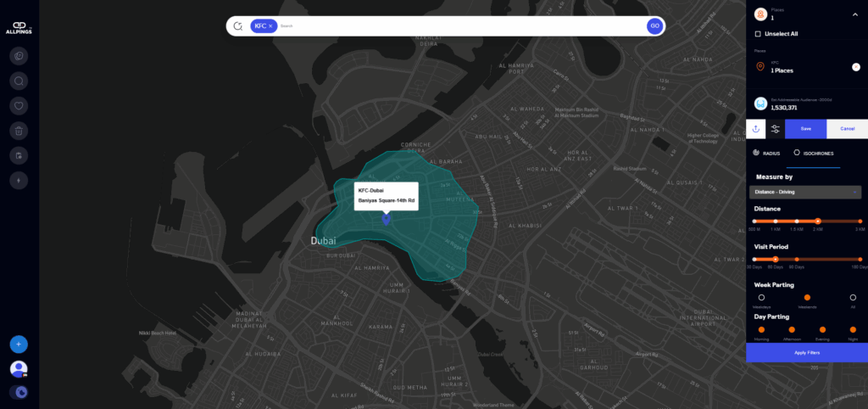This screenshot has width=868, height=409.
Task: Click the 1,530,371 audience value
Action: coord(782,108)
